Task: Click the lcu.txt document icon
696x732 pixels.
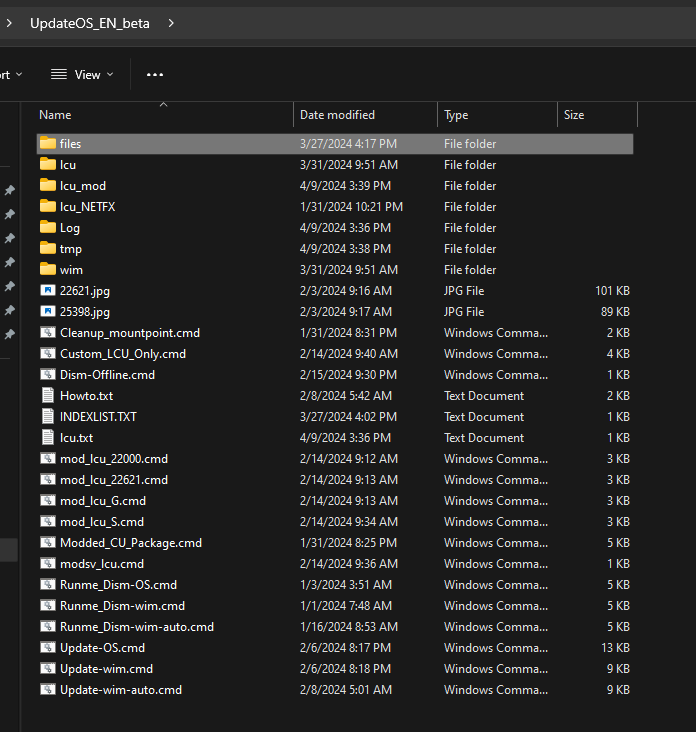Action: tap(48, 437)
